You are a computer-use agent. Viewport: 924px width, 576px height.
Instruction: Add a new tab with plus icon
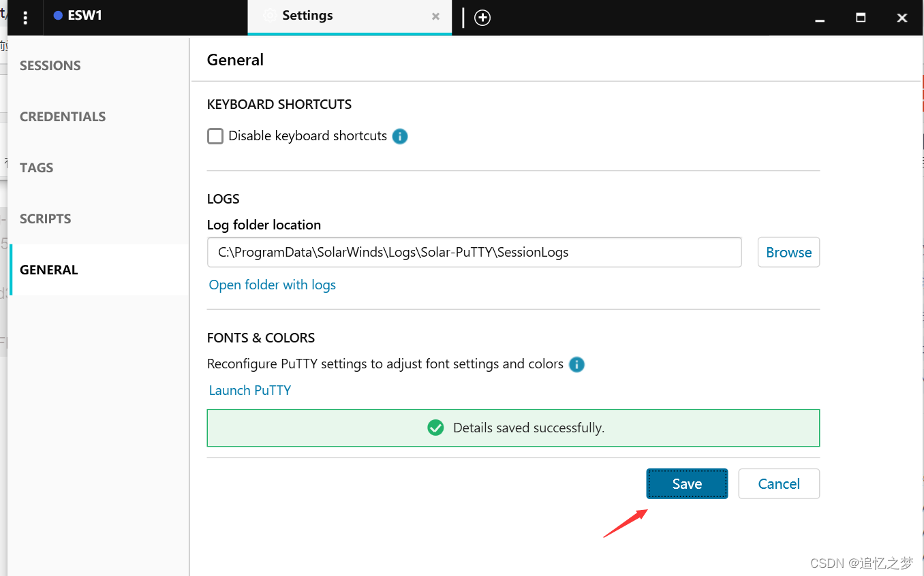coord(482,18)
